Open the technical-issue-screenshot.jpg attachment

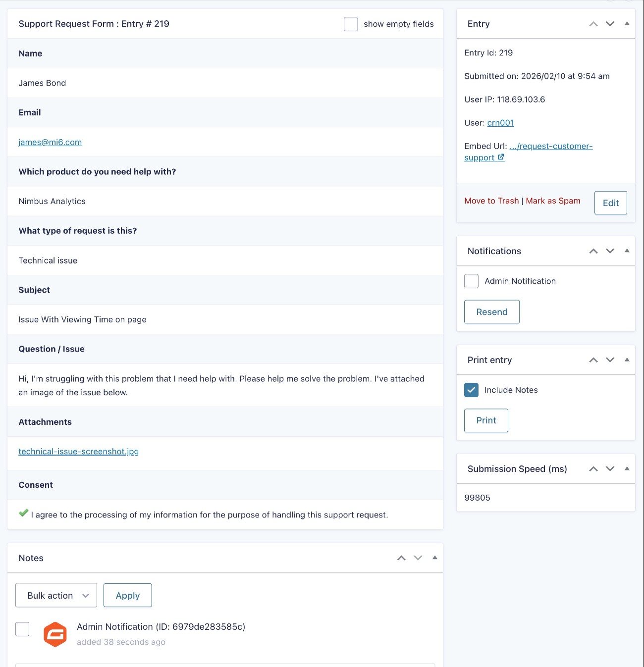coord(78,451)
